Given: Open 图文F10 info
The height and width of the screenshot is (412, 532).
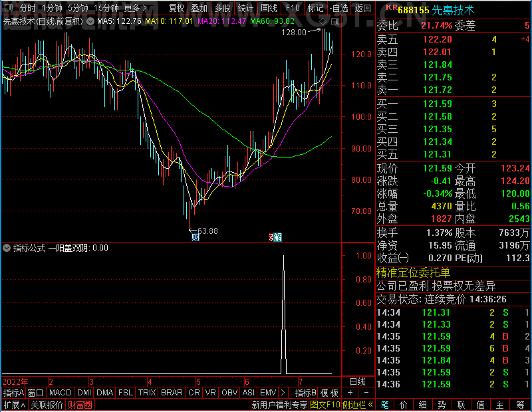Looking at the screenshot, I should [325, 405].
